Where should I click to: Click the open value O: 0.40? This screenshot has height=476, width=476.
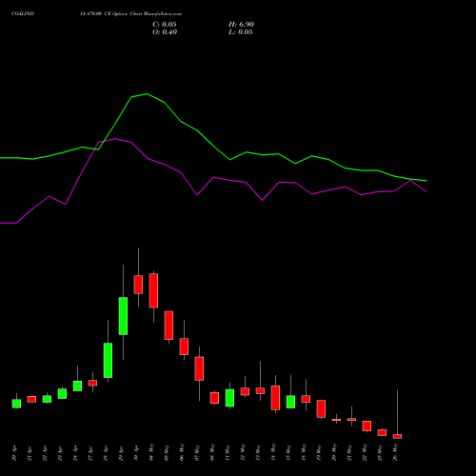165,32
